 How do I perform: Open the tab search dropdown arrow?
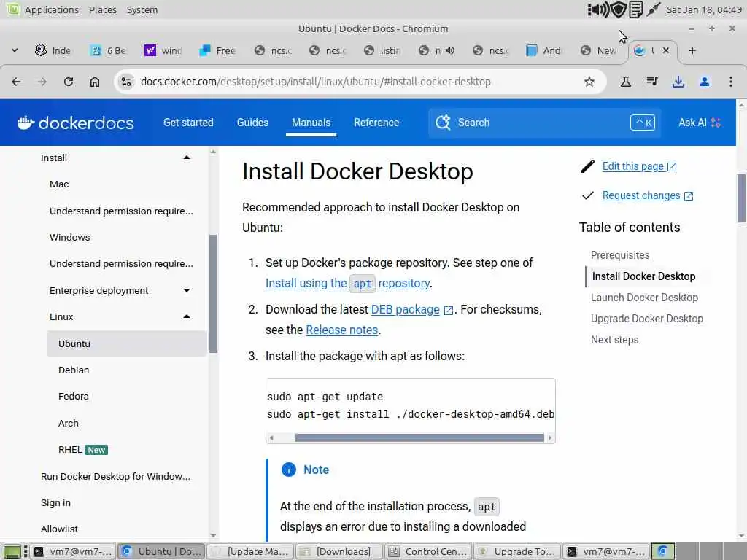click(15, 50)
